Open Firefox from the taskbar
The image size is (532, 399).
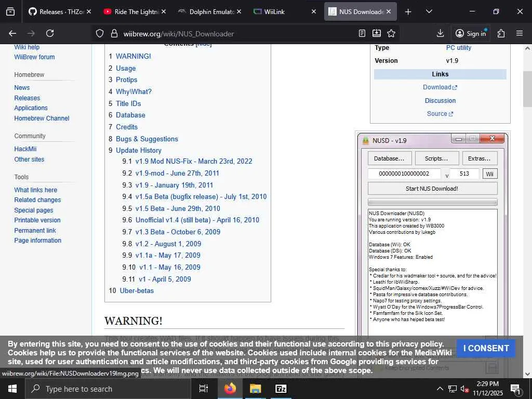[x=230, y=389]
